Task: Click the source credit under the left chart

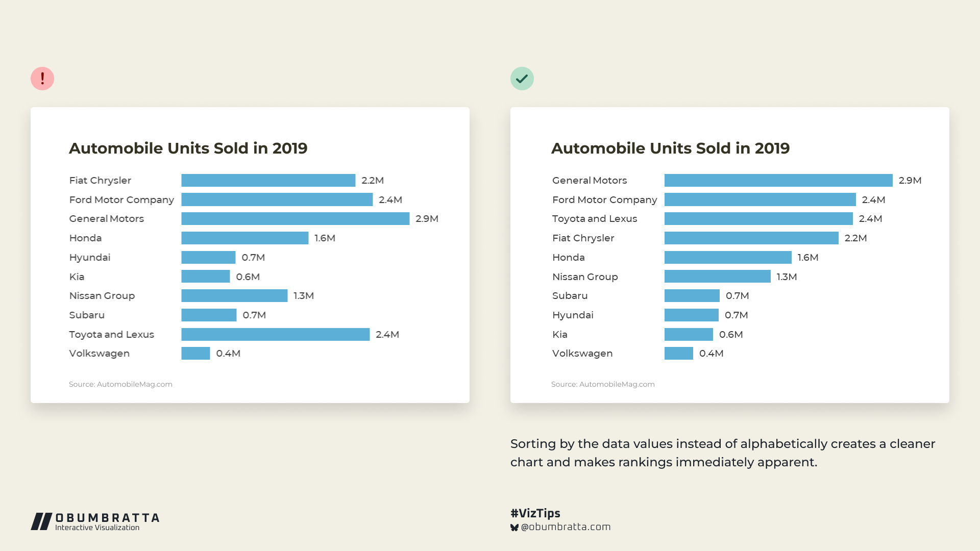Action: pyautogui.click(x=120, y=384)
